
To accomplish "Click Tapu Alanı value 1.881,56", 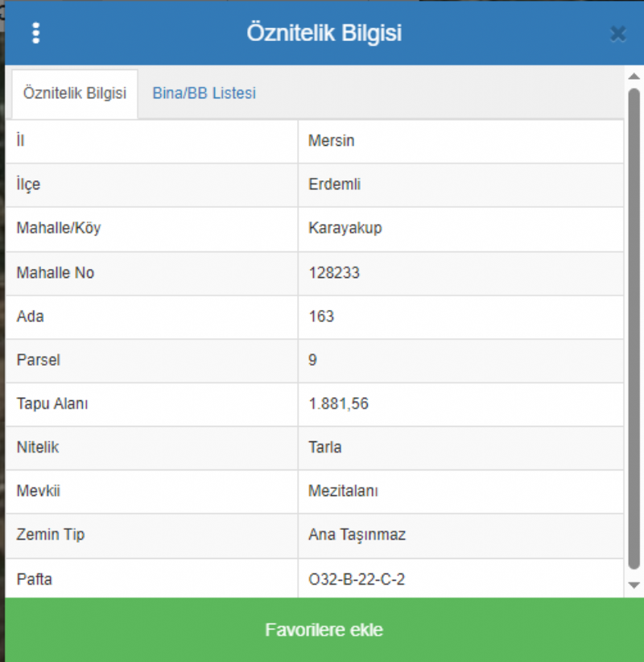I will (x=338, y=404).
